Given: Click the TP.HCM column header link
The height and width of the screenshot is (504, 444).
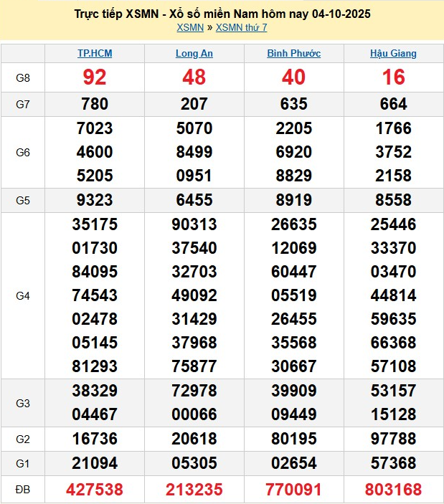Looking at the screenshot, I should point(95,54).
